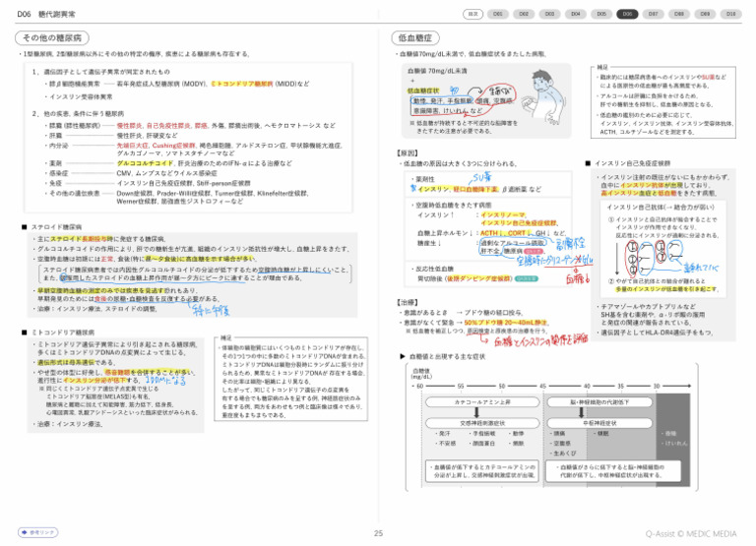Select the active D06 chapter pill
The image size is (756, 546).
(627, 14)
